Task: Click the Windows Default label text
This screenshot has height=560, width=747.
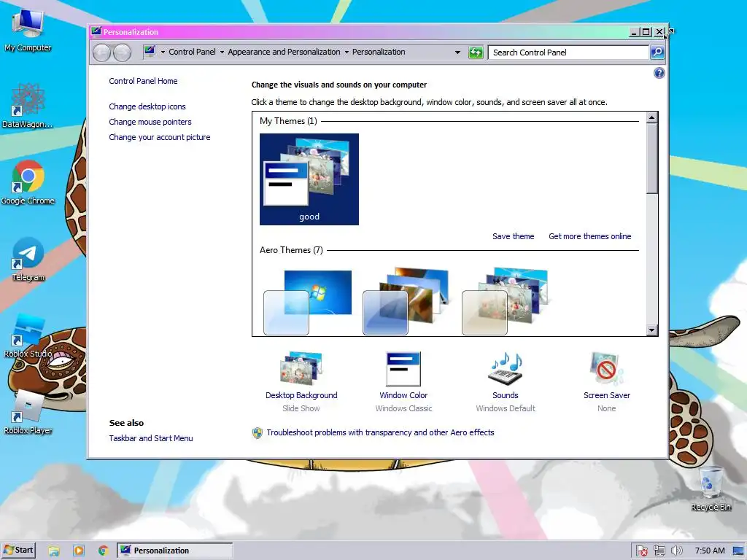Action: tap(505, 408)
